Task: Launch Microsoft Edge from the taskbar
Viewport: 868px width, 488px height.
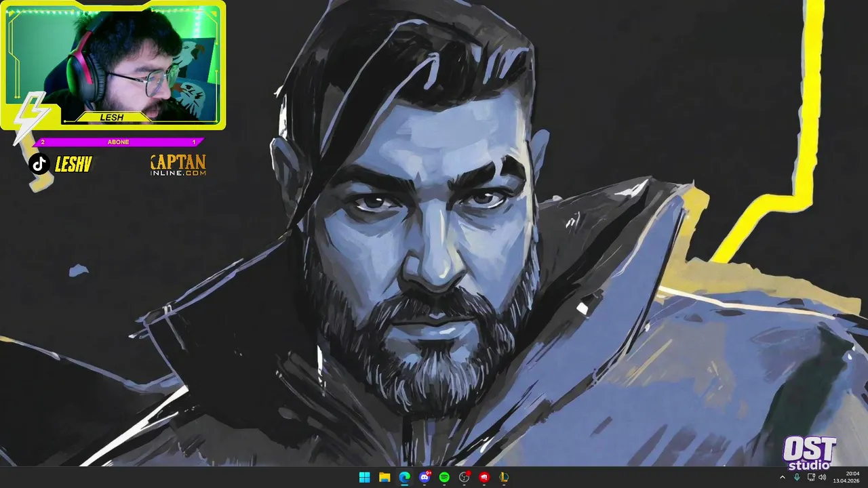Action: click(x=405, y=477)
